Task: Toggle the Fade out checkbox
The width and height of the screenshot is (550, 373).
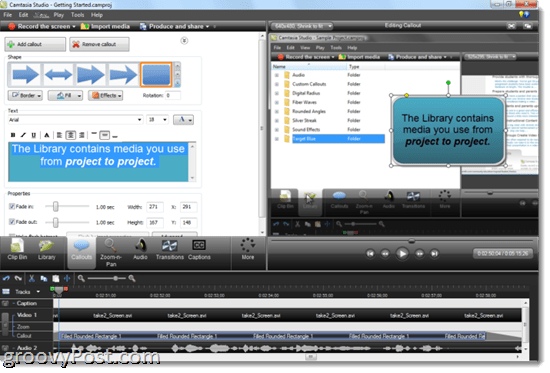Action: [12, 222]
